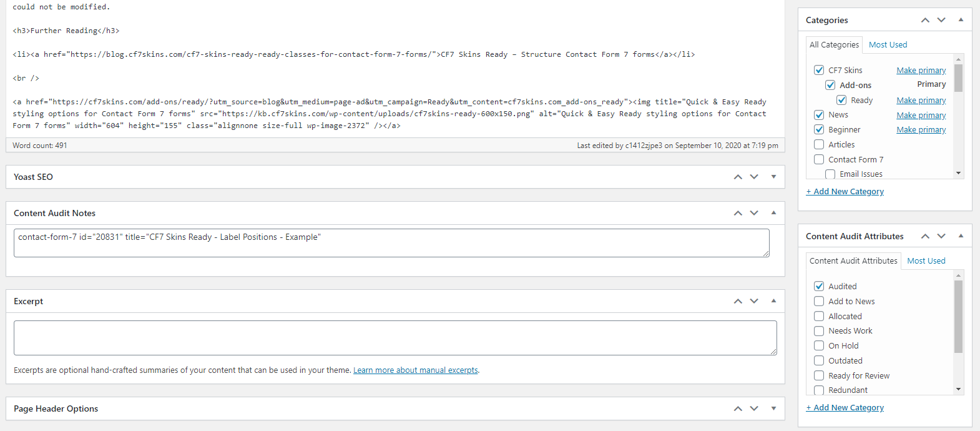Move Content Audit Notes panel down
The width and height of the screenshot is (980, 431).
point(754,213)
